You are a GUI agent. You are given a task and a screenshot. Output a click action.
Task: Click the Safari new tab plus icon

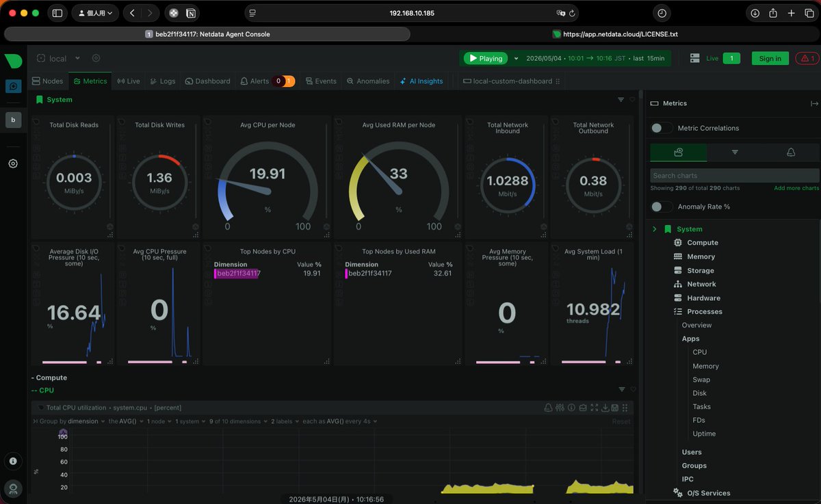[x=791, y=13]
